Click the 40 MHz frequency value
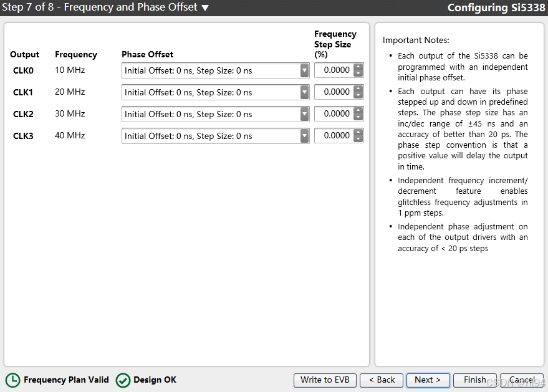 click(x=70, y=136)
